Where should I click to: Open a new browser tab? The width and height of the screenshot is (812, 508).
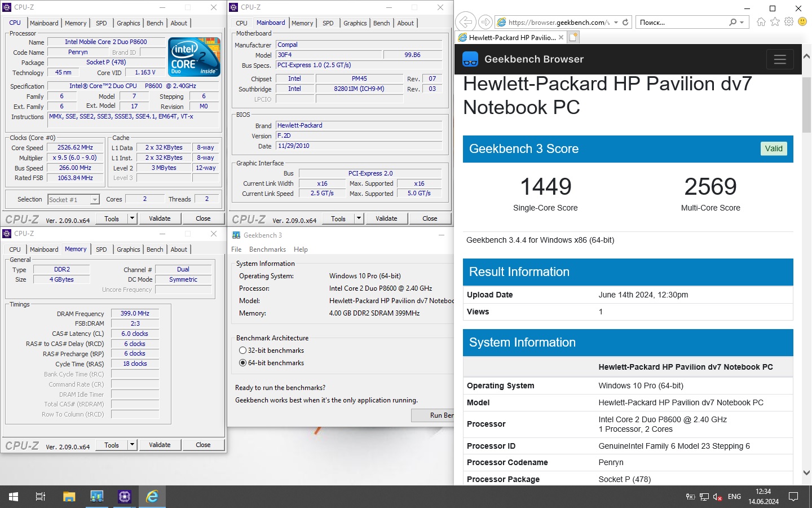[573, 37]
